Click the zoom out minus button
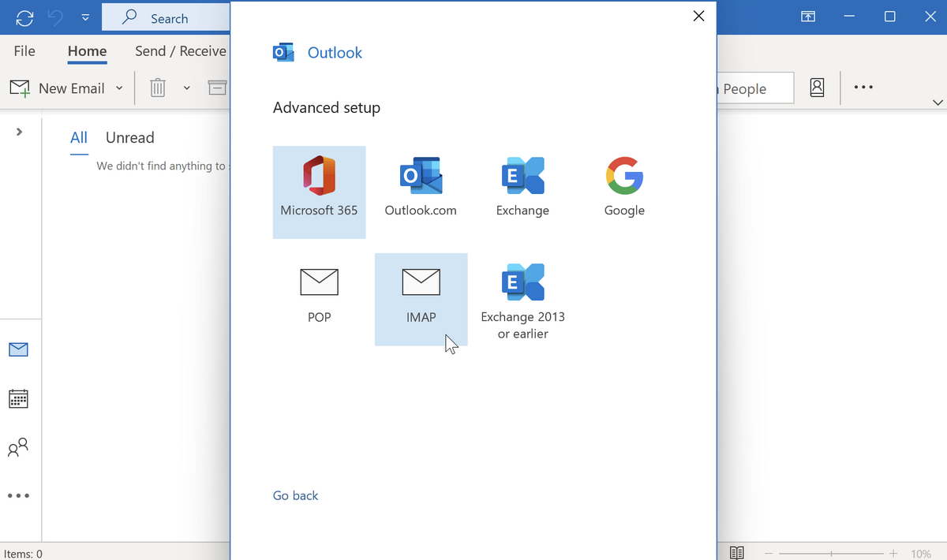The image size is (947, 560). click(x=769, y=554)
